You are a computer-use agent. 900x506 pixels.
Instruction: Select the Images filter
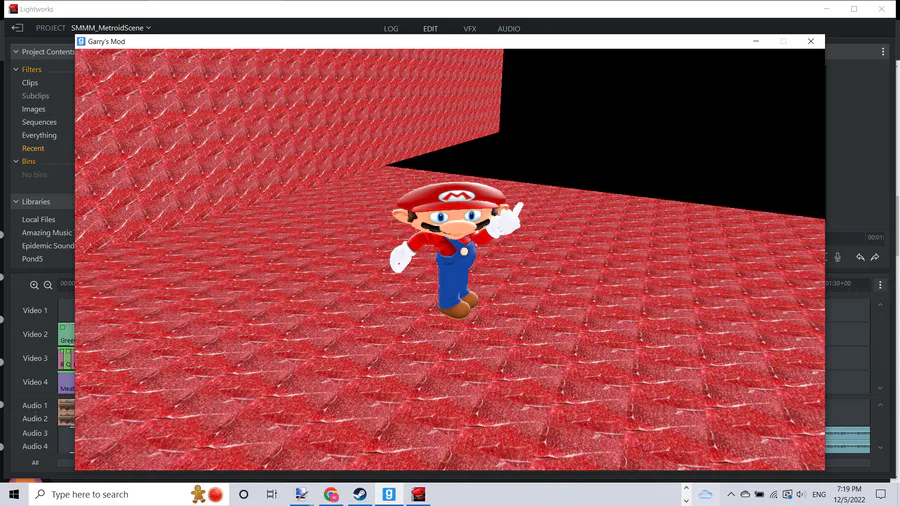click(x=33, y=109)
